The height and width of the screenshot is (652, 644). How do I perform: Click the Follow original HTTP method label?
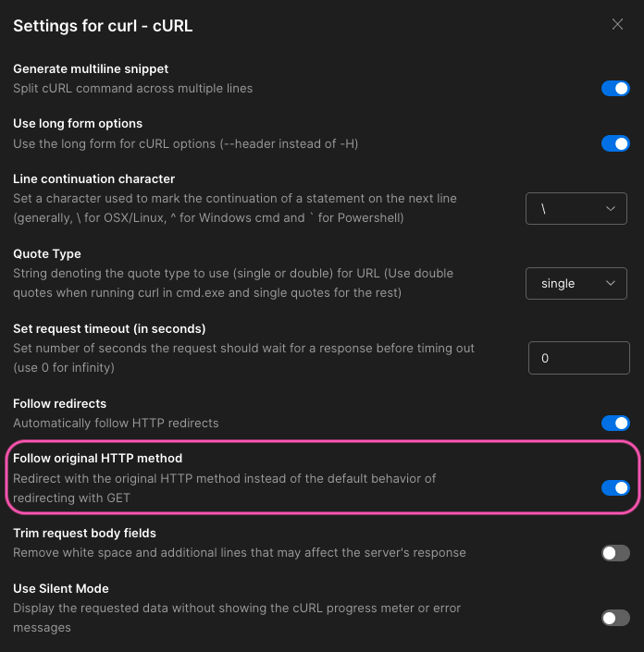tap(97, 459)
